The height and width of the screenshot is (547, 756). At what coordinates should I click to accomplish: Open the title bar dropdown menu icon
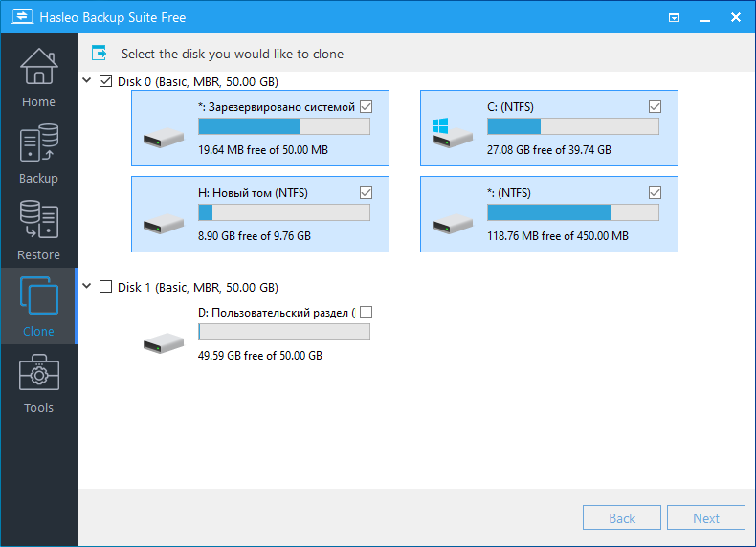pyautogui.click(x=674, y=18)
